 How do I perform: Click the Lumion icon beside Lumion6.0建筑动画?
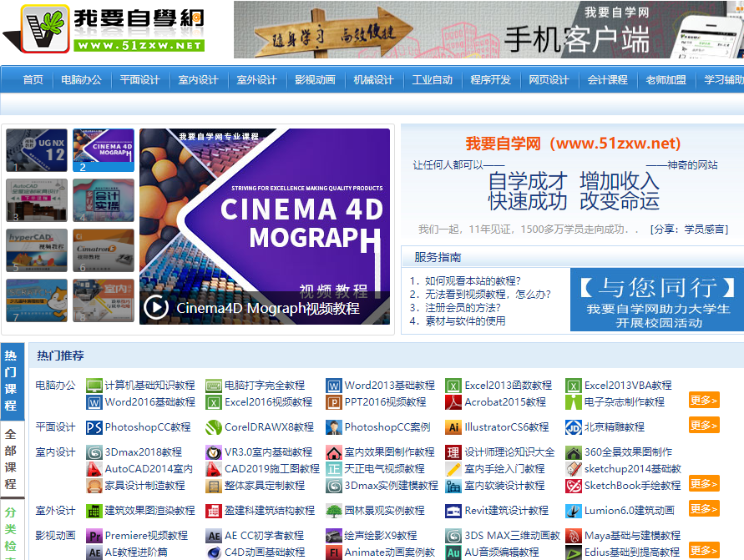(573, 511)
